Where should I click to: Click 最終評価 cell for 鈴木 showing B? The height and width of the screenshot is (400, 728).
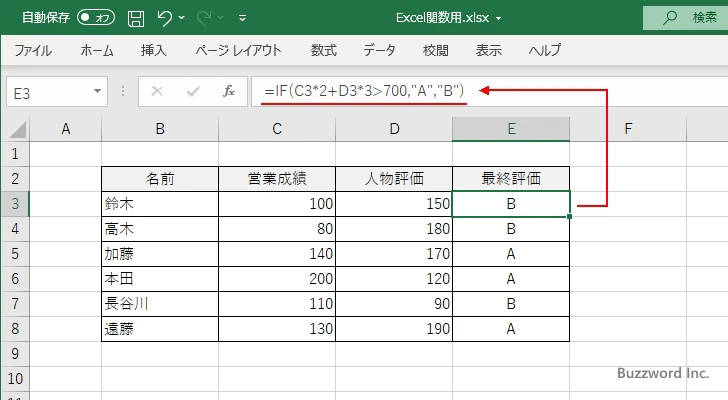(x=511, y=204)
